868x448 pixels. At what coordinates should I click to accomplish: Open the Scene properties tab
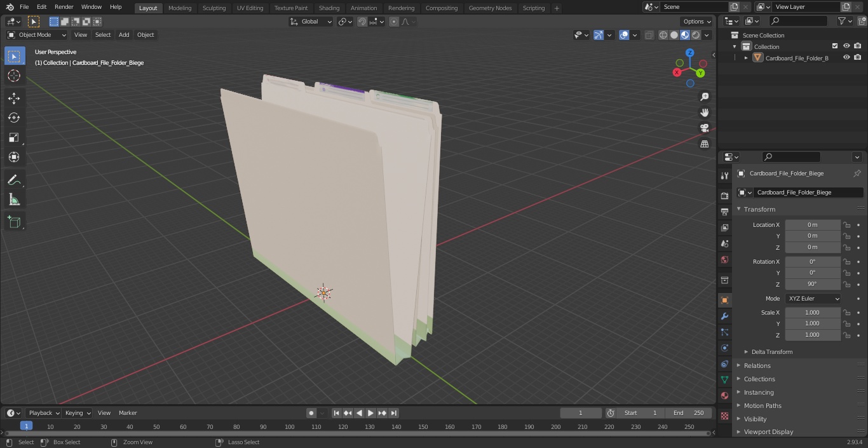point(724,243)
